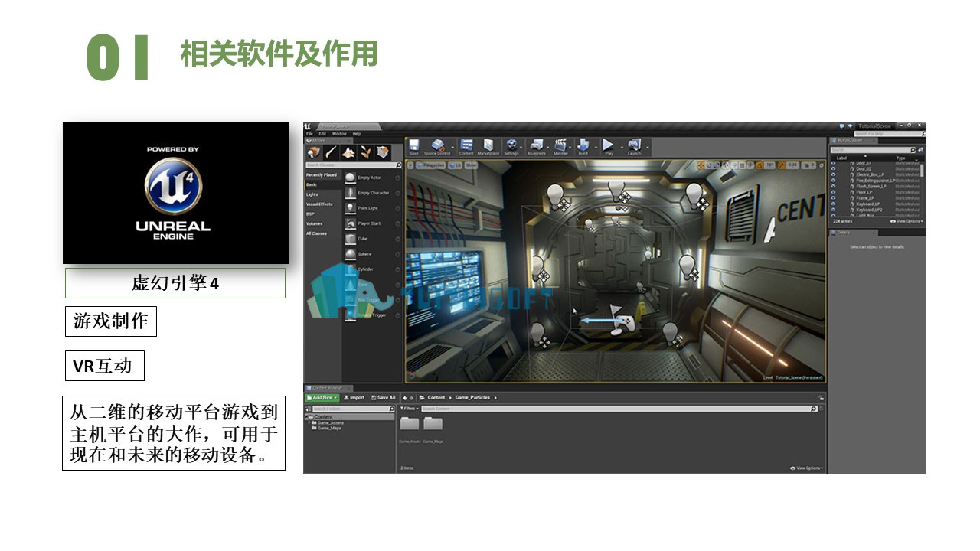The height and width of the screenshot is (551, 980).
Task: Click the Import button
Action: (x=354, y=397)
